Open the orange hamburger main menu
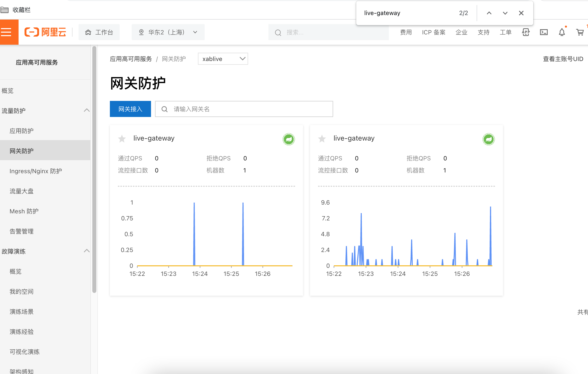 click(7, 32)
